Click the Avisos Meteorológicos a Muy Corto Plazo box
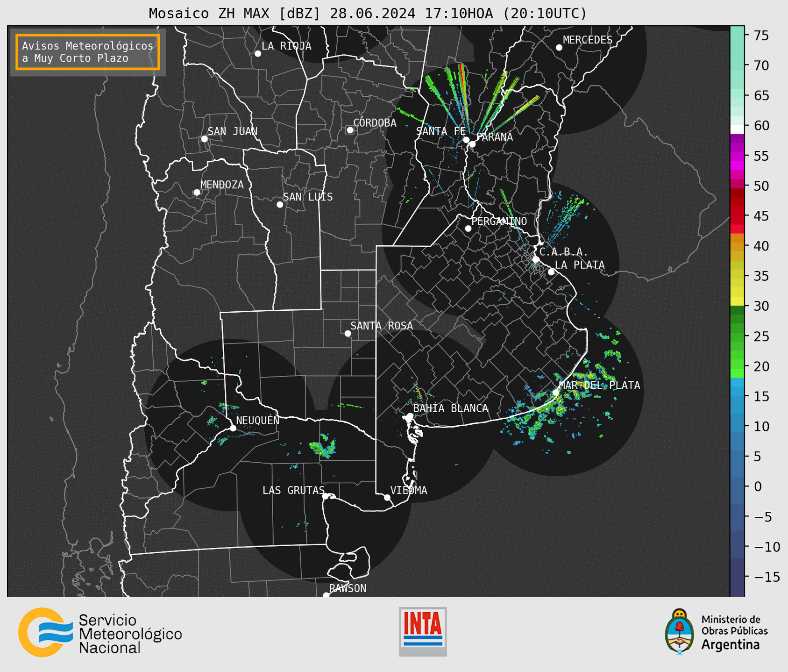 (x=88, y=52)
